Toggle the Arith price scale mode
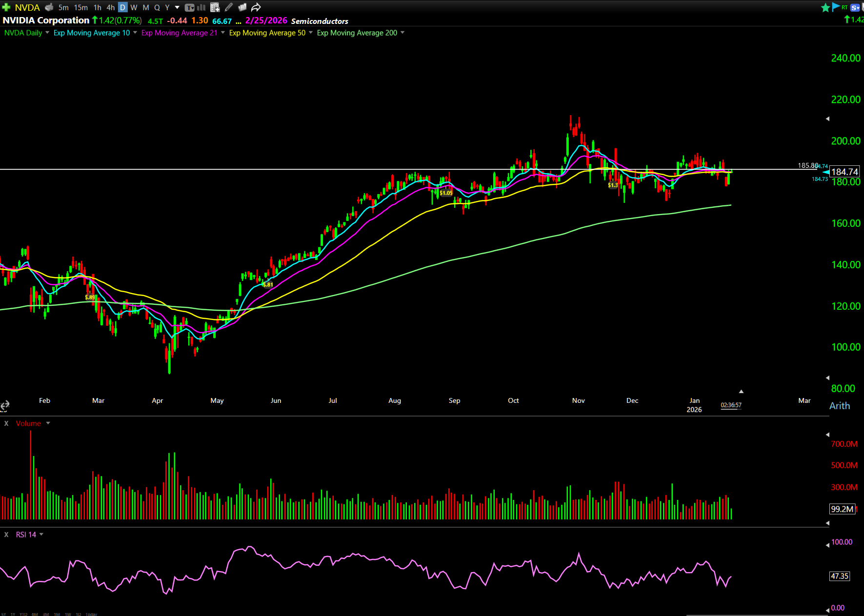Viewport: 864px width, 616px height. click(839, 406)
